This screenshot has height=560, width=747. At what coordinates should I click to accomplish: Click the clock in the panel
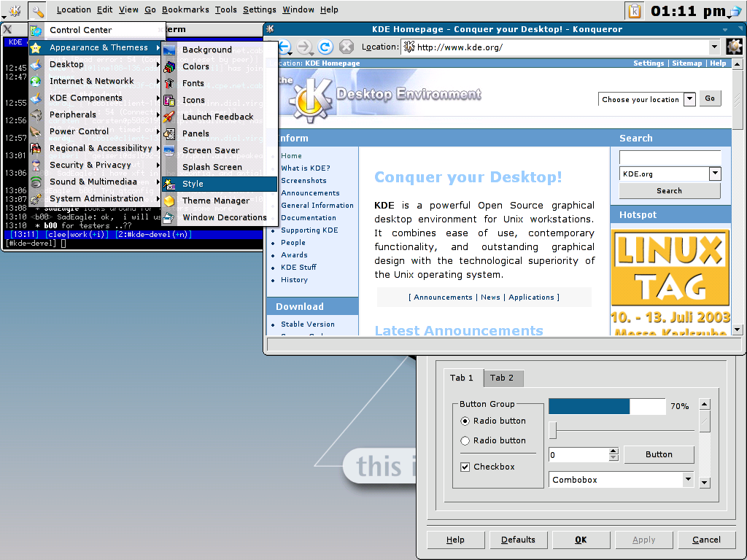[689, 11]
